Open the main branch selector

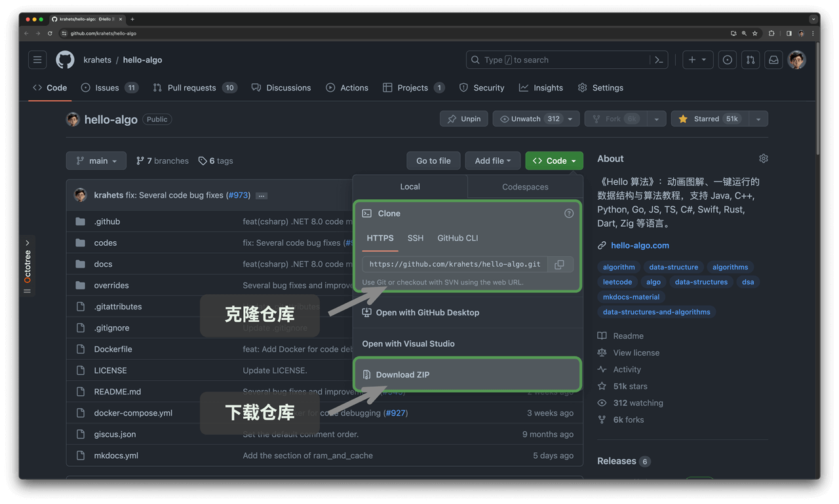click(96, 161)
